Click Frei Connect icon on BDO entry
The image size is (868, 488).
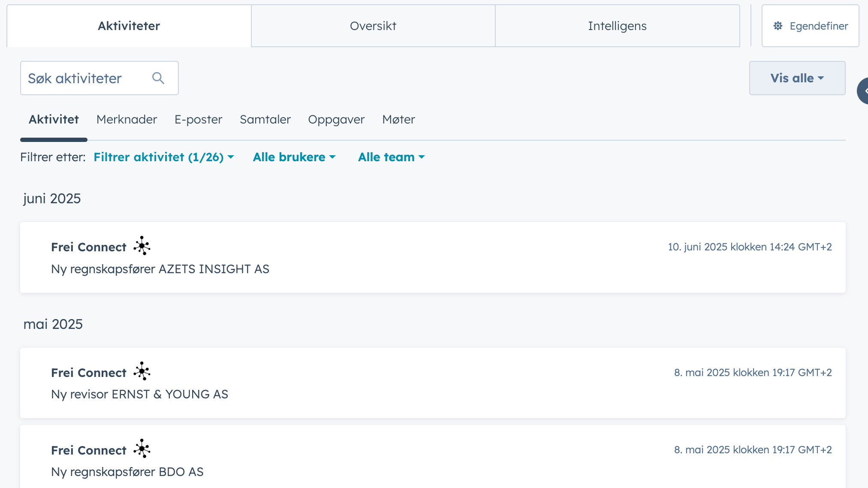142,449
